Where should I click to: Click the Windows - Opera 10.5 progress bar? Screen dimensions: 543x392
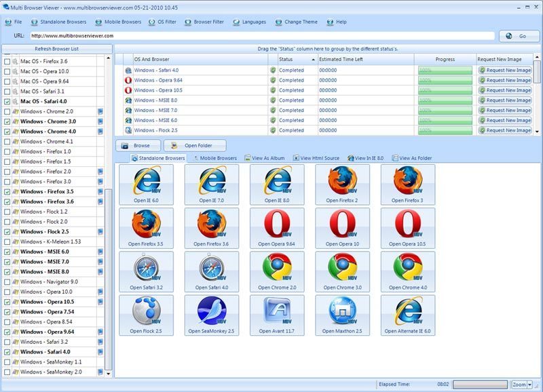(445, 90)
